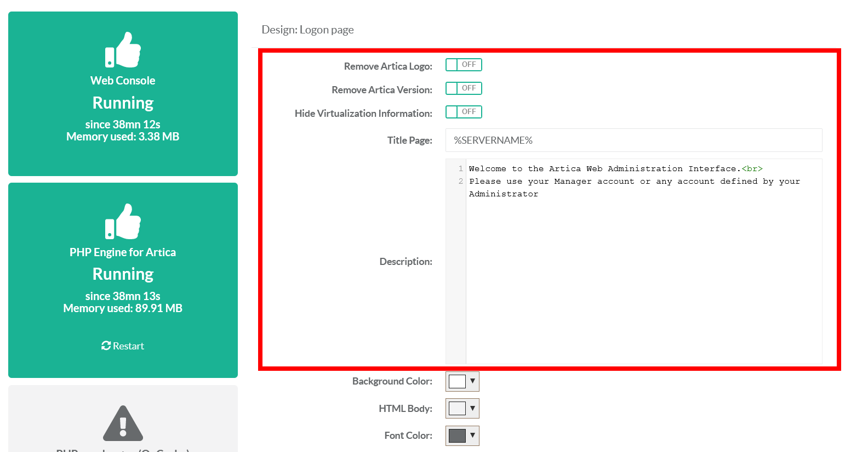Expand the HTML Body color dropdown arrow
This screenshot has height=452, width=868.
pos(472,408)
